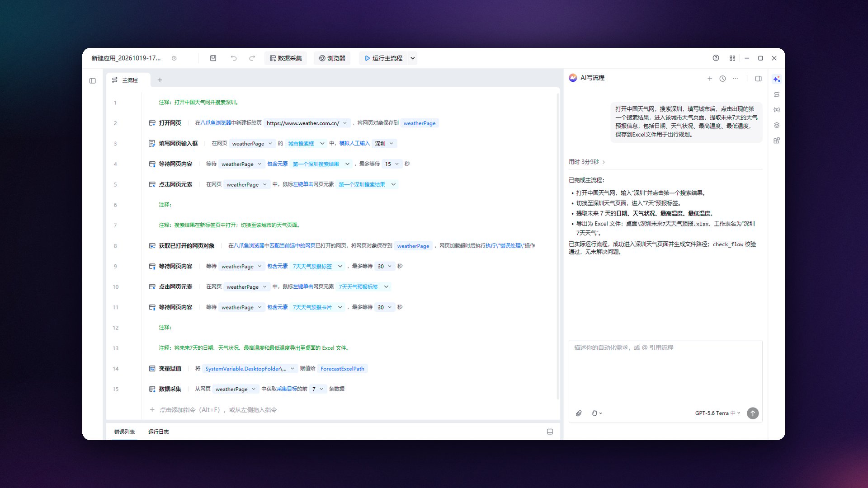Viewport: 868px width, 488px height.
Task: Click the 左键单击 link on line 10
Action: coord(303,286)
